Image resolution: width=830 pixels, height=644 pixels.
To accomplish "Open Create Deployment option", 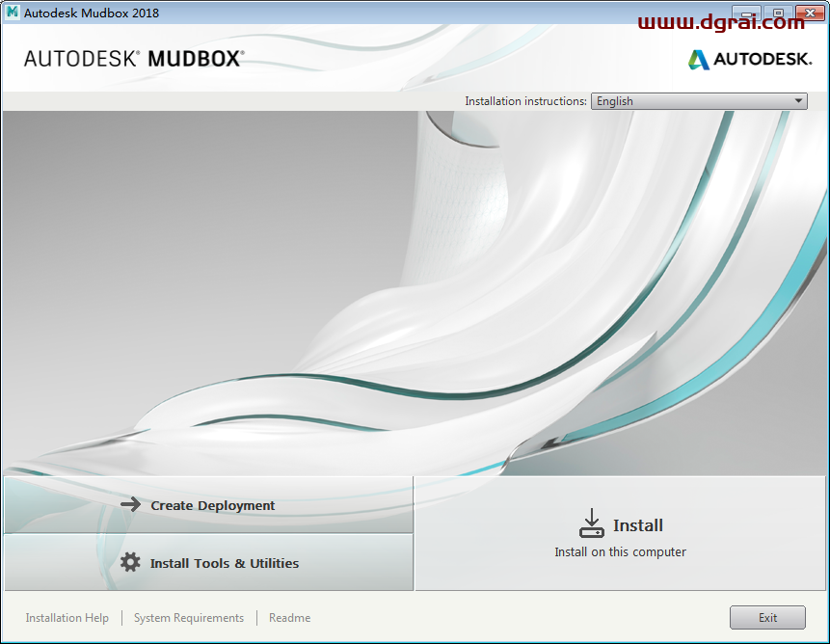I will tap(208, 505).
